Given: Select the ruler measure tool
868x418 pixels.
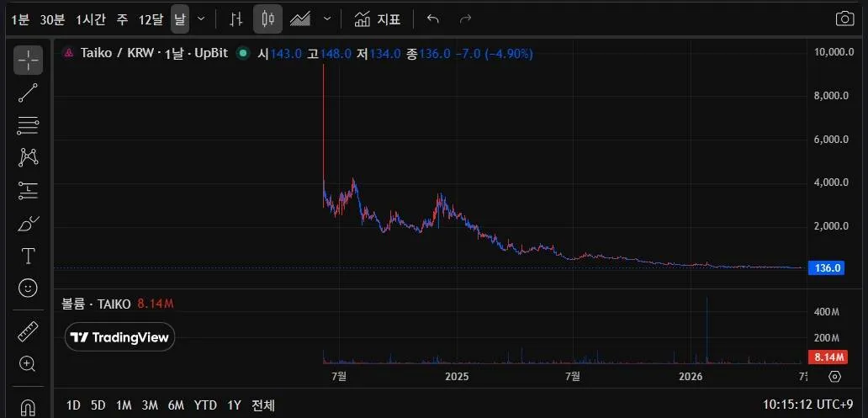Looking at the screenshot, I should point(28,331).
